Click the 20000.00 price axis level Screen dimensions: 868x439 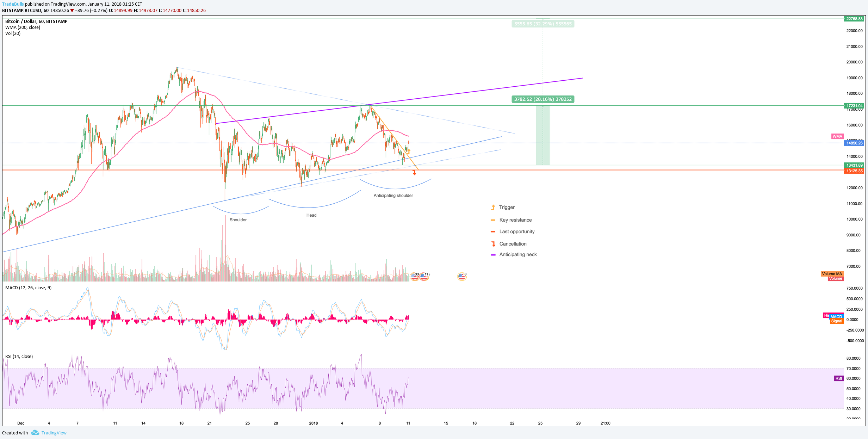tap(854, 62)
